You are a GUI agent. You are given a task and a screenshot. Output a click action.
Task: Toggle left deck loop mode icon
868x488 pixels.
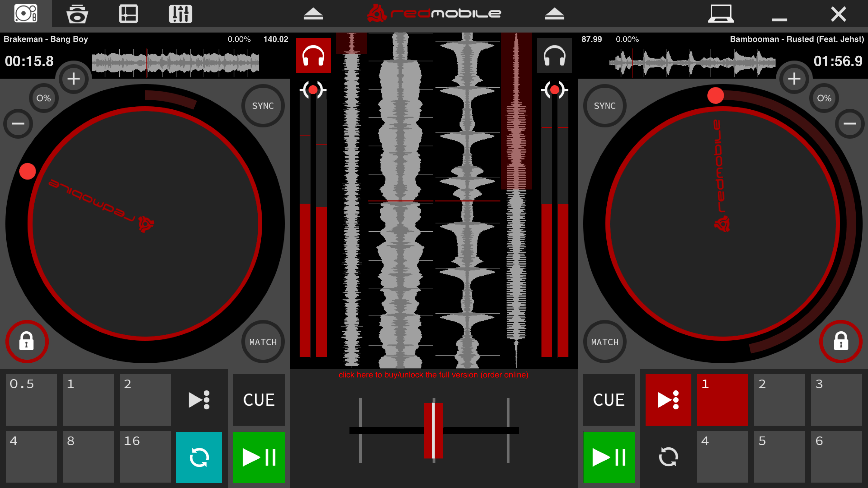point(199,457)
